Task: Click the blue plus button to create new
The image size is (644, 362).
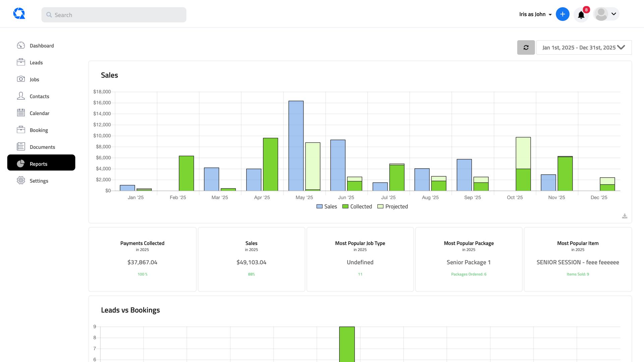Action: coord(562,14)
